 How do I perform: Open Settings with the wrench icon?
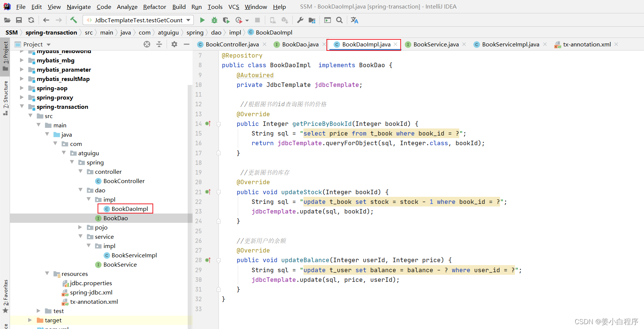(x=300, y=20)
